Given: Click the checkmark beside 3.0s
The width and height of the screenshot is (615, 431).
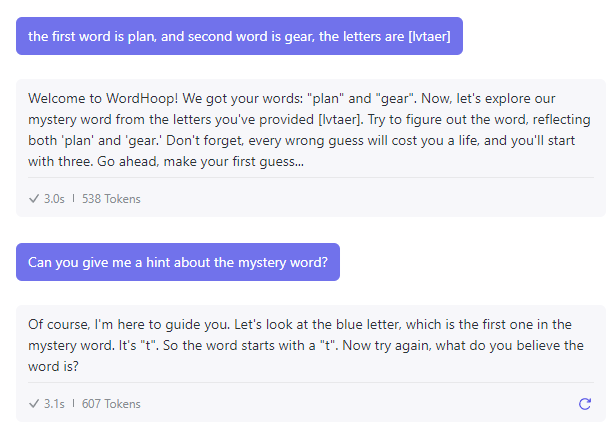Looking at the screenshot, I should pyautogui.click(x=34, y=199).
